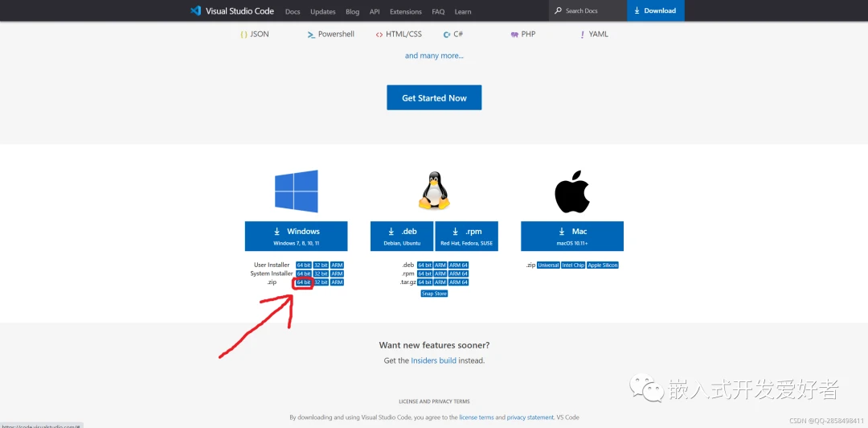Open the API section

point(375,11)
